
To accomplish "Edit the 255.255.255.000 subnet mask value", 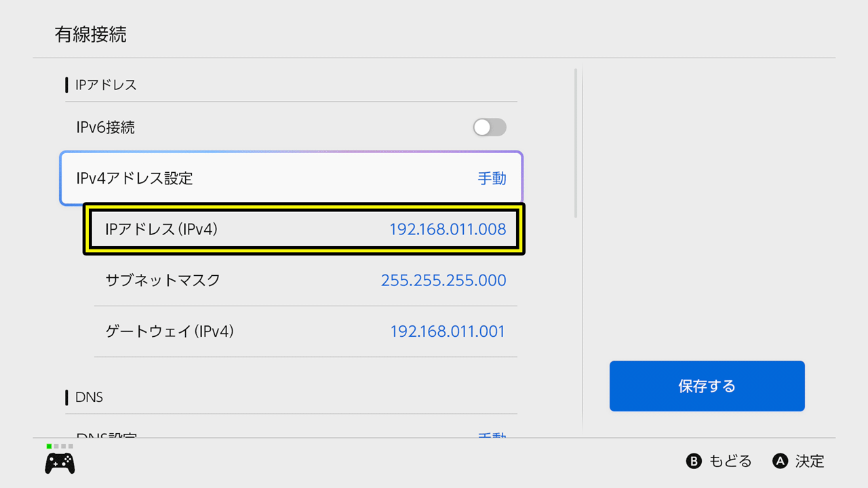I will click(x=443, y=280).
